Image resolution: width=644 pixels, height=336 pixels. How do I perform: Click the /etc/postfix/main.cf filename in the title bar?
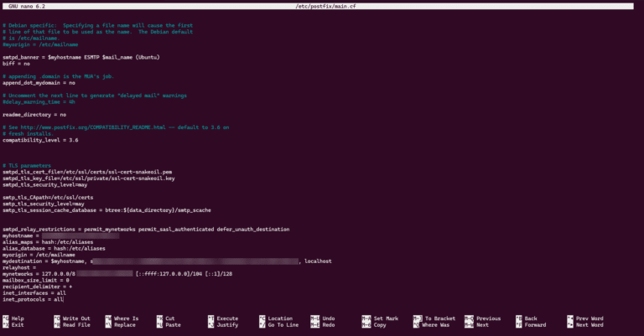click(325, 7)
